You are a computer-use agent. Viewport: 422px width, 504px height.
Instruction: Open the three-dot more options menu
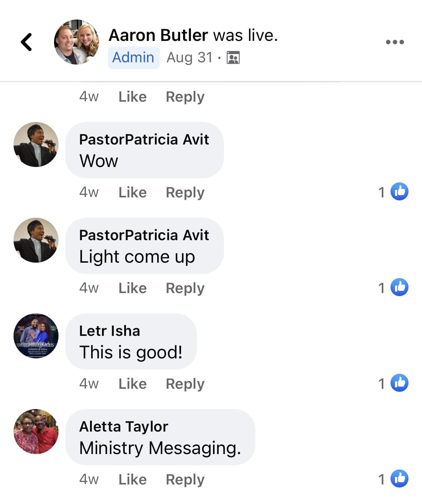click(x=395, y=42)
